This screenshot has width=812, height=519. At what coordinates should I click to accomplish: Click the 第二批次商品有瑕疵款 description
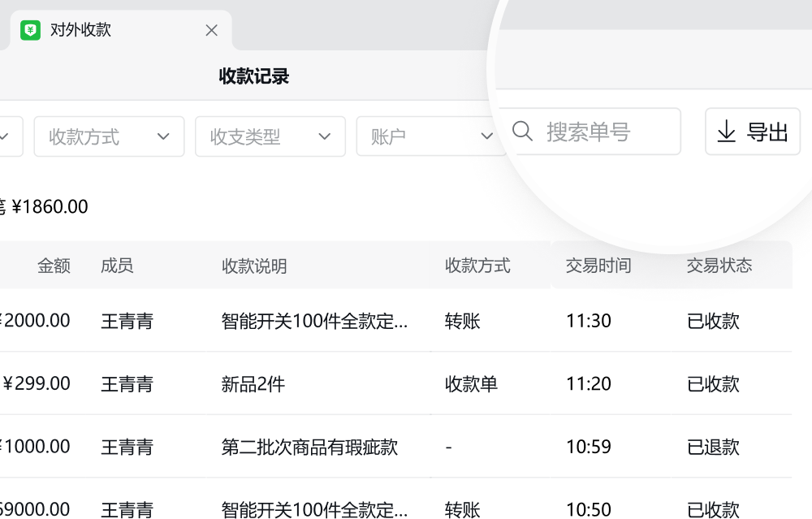click(x=309, y=447)
